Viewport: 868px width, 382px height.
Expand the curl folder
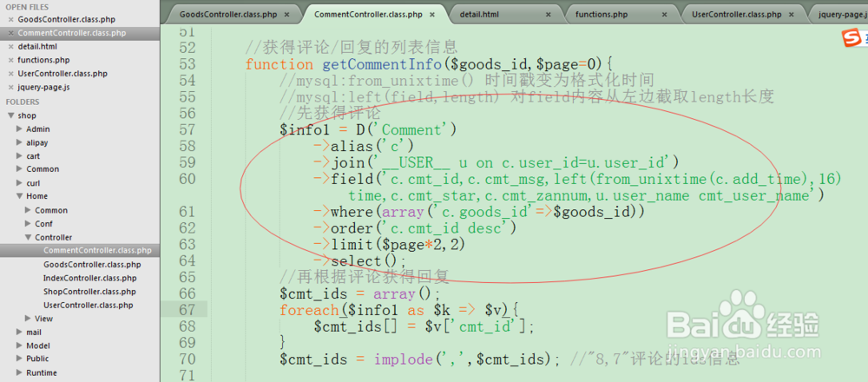(19, 182)
